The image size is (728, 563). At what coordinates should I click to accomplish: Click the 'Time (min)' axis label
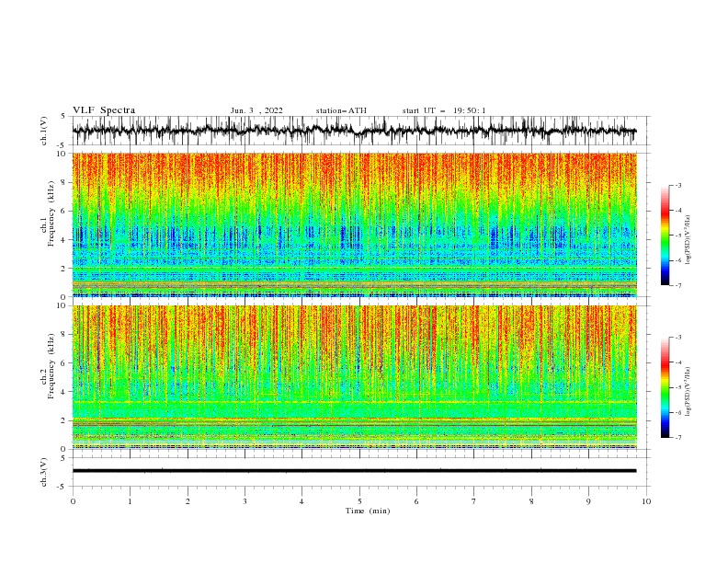pos(368,511)
